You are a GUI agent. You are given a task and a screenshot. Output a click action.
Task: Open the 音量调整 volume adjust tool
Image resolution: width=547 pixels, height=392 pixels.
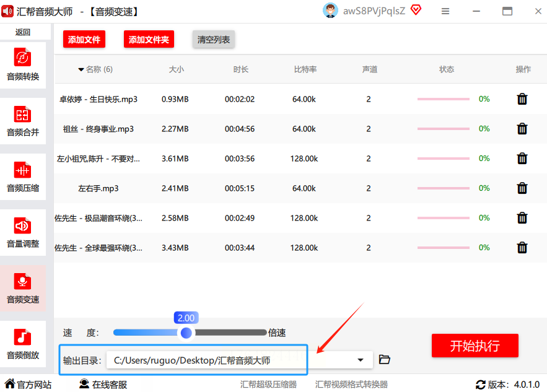tap(23, 232)
